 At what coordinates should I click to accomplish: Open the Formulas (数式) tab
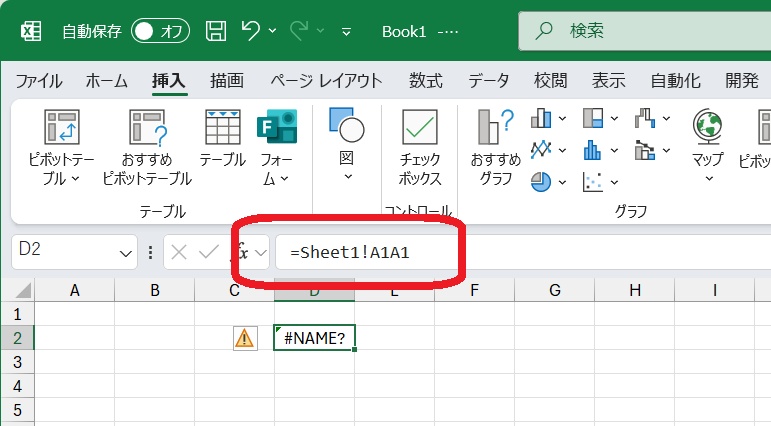426,81
